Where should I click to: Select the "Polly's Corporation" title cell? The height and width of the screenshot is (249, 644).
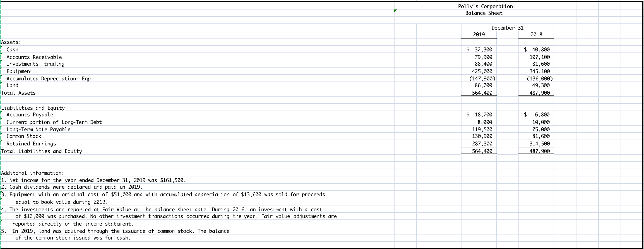[485, 6]
